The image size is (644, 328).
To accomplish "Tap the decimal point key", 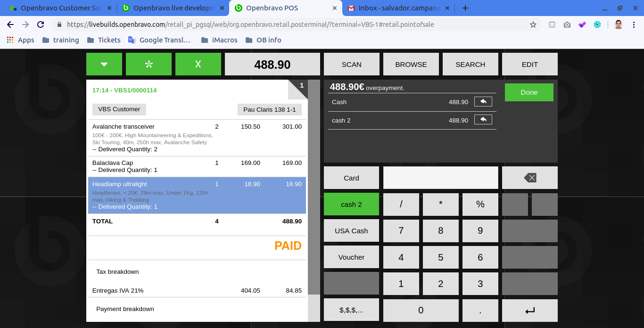I will click(480, 310).
